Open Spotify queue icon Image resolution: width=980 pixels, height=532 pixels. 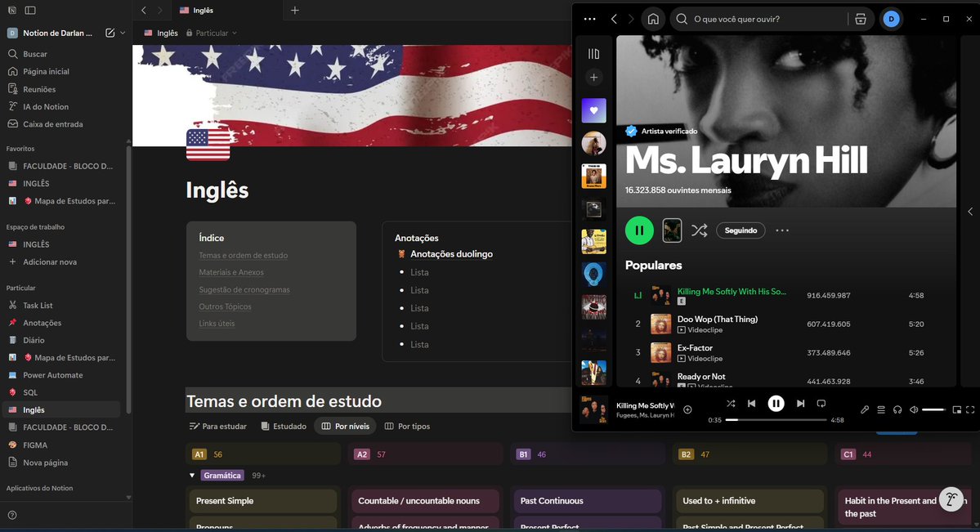click(880, 409)
